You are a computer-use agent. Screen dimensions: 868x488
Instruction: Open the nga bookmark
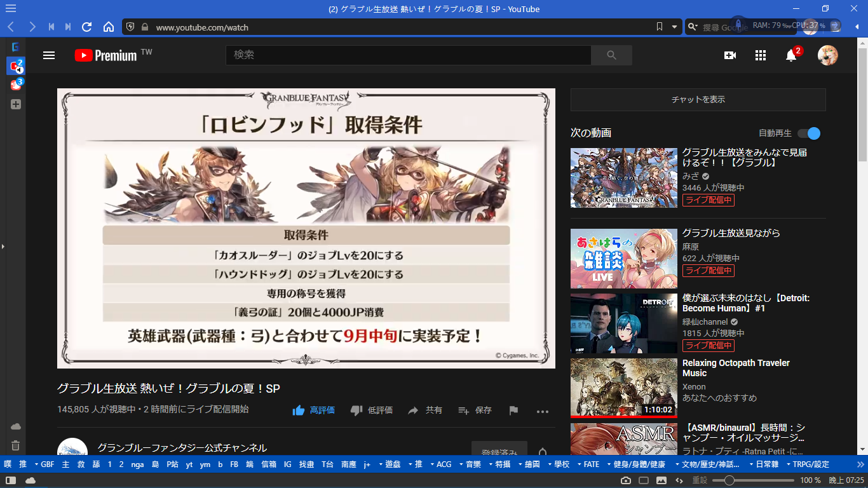point(137,464)
